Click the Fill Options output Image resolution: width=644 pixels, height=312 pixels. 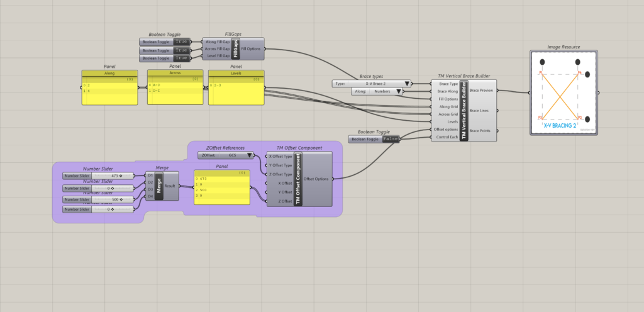[x=251, y=49]
